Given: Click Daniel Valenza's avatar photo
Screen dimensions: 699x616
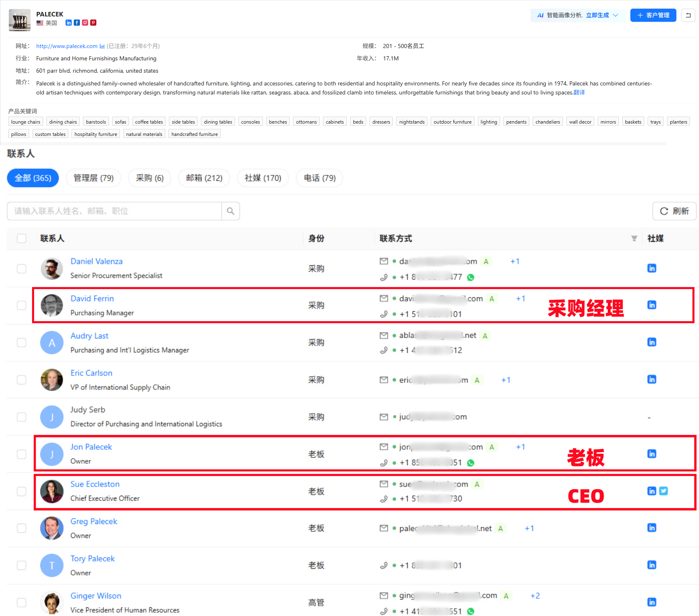Looking at the screenshot, I should [x=52, y=269].
